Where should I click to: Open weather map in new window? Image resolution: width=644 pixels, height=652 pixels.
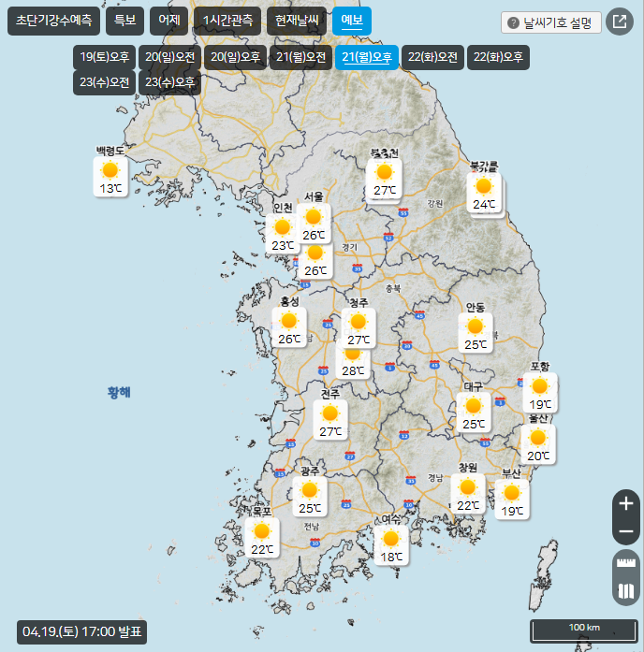pyautogui.click(x=619, y=22)
